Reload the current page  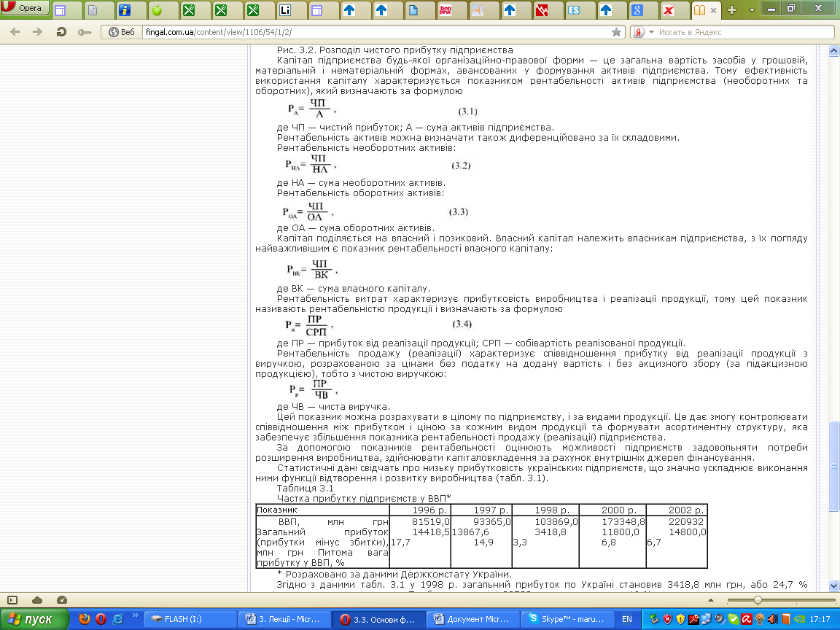61,32
